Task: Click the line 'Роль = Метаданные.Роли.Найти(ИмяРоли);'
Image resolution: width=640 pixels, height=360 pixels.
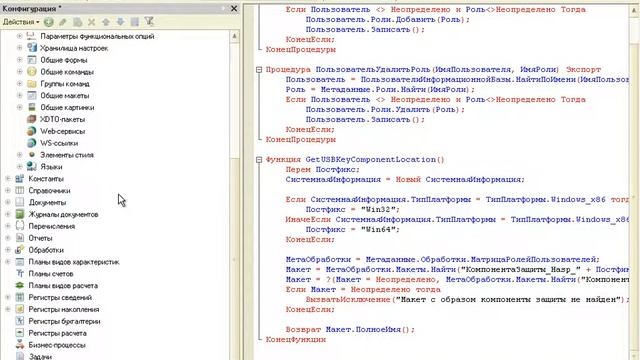Action: click(380, 89)
